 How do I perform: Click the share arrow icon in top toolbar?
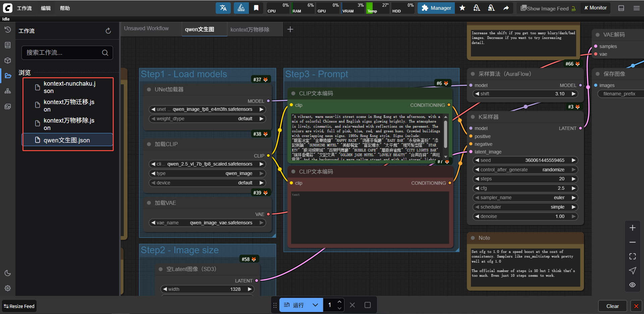(506, 8)
